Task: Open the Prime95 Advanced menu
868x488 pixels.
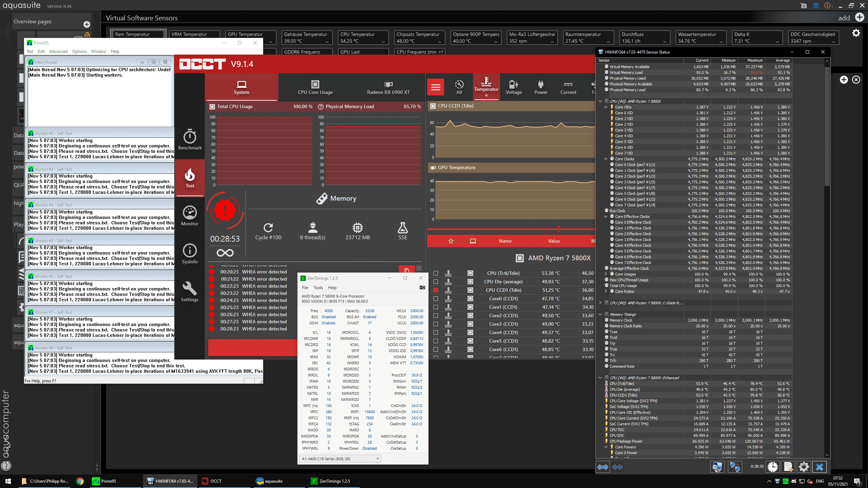Action: 58,52
